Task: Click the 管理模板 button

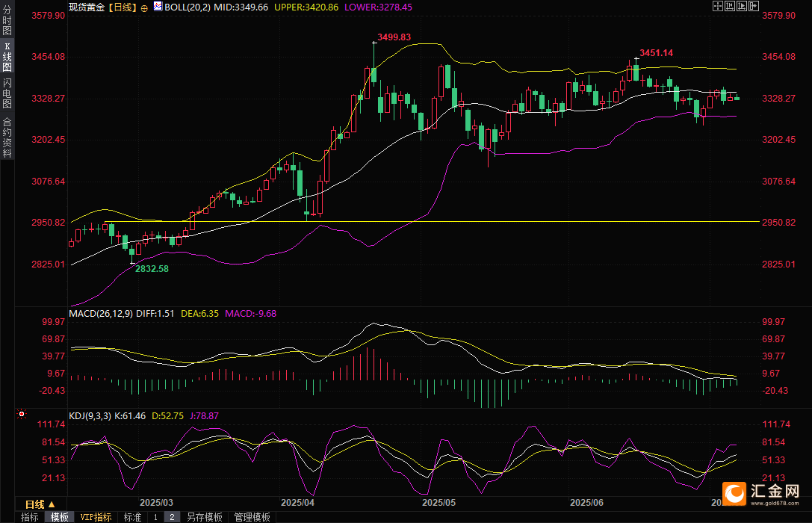Action: pos(252,517)
